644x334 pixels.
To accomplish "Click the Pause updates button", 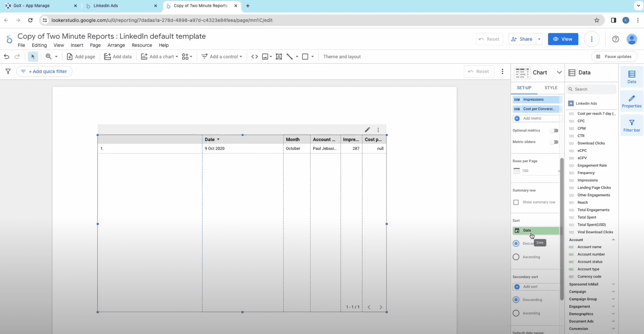I will tap(614, 57).
